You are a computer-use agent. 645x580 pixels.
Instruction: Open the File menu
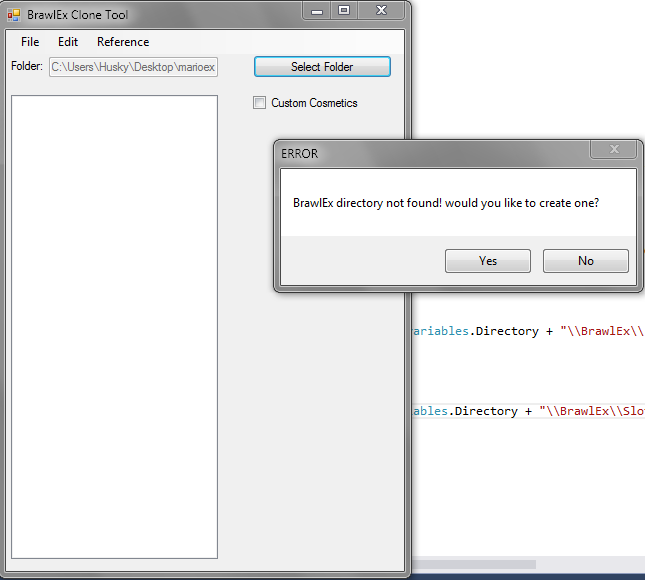point(30,42)
